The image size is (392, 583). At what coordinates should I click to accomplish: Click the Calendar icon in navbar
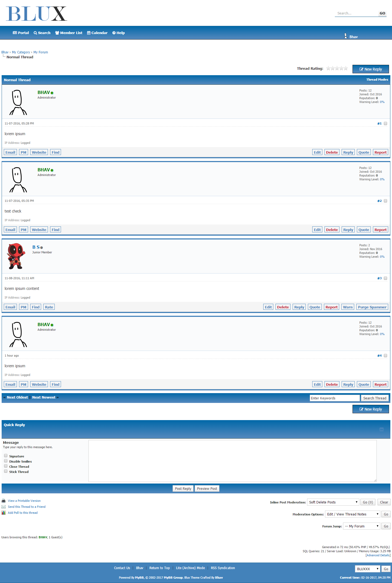(89, 33)
